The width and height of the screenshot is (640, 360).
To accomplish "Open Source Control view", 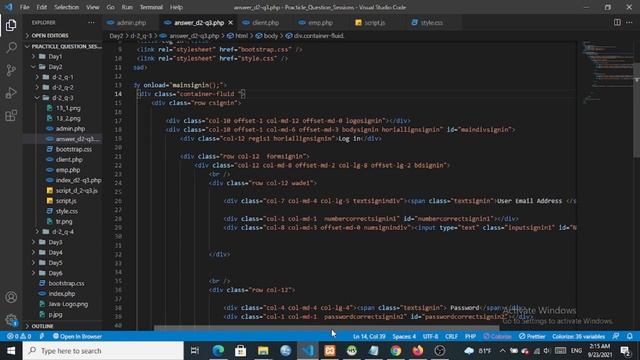I will coord(11,70).
